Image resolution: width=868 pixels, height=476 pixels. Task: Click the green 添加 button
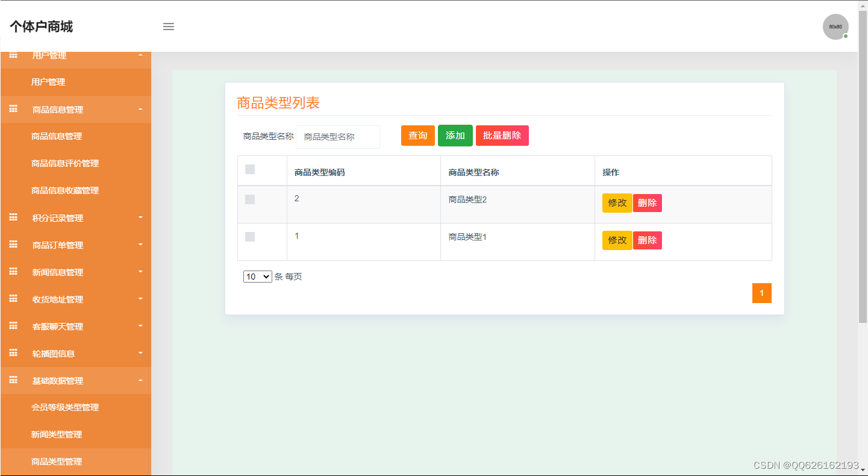coord(455,136)
